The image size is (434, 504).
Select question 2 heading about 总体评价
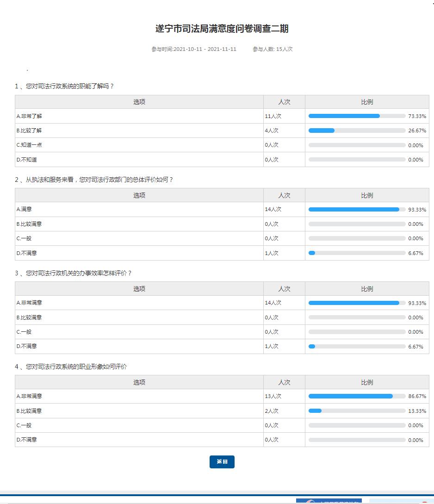pos(94,180)
